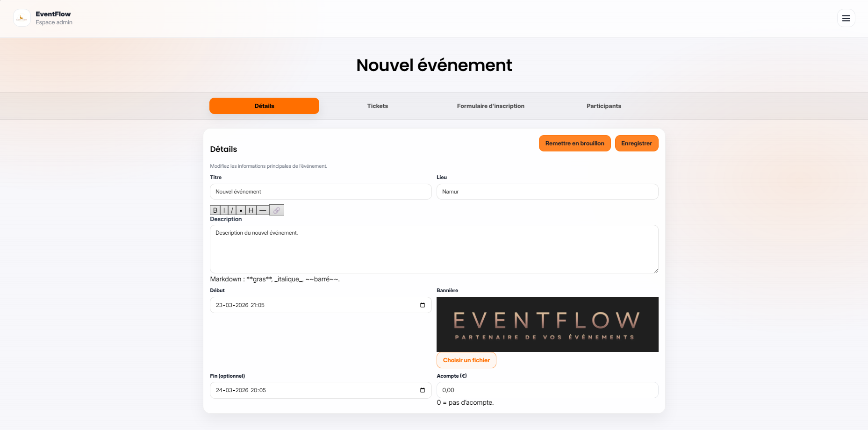This screenshot has width=868, height=430.
Task: View the Participants tab
Action: coord(603,106)
